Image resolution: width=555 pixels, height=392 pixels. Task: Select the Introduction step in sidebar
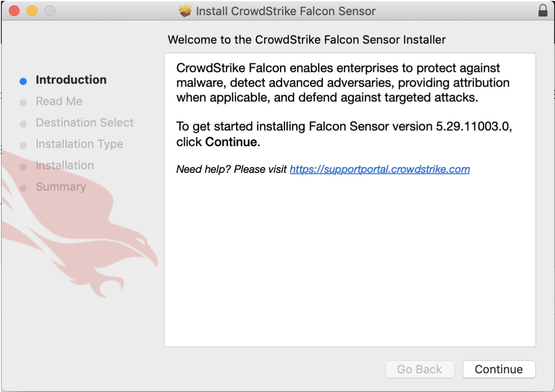pos(71,80)
